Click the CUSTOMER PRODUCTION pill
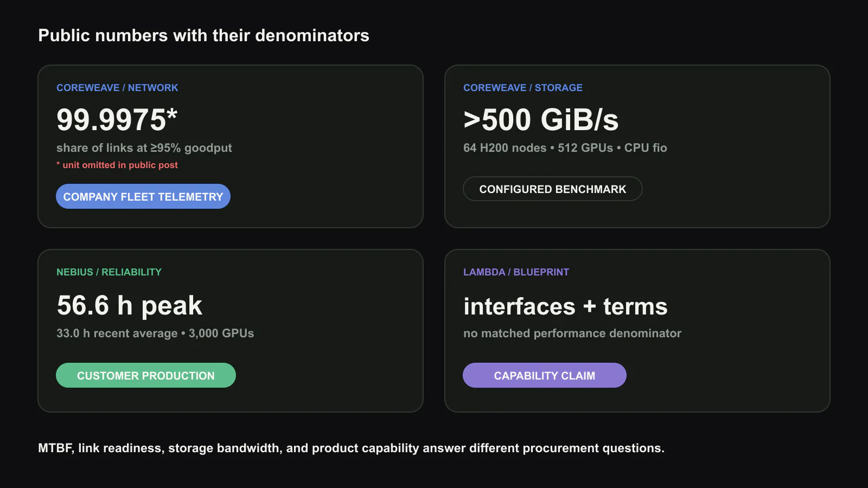 [146, 375]
